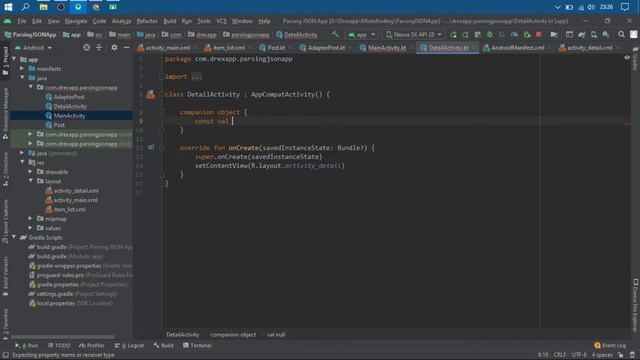This screenshot has height=360, width=640.
Task: Open Windows notification center
Action: tap(624, 7)
